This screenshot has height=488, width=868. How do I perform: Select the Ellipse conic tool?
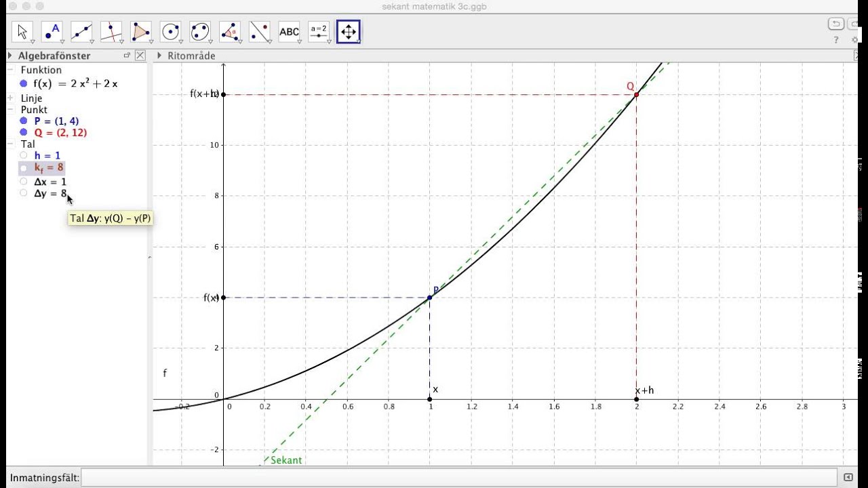point(200,32)
